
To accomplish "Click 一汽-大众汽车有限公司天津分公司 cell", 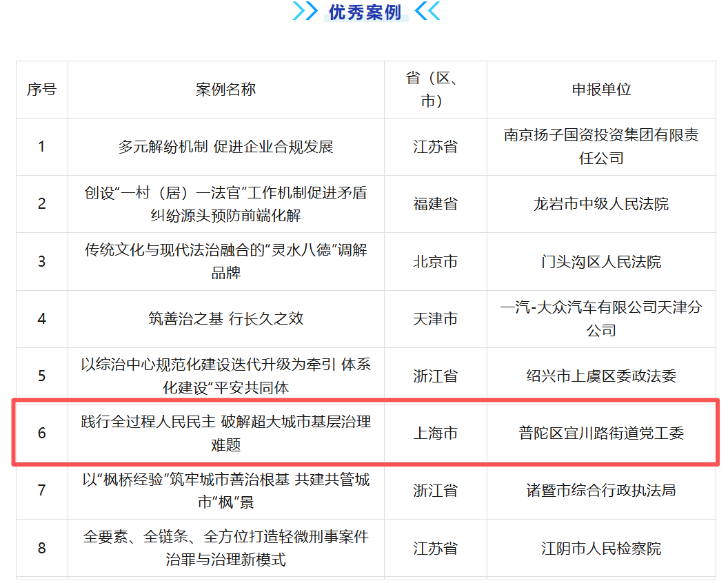I will [601, 319].
